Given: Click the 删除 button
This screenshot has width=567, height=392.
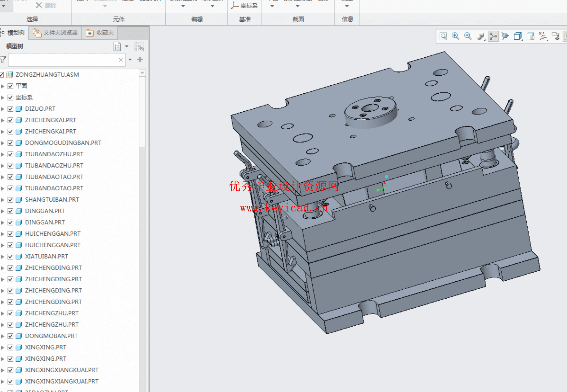Looking at the screenshot, I should pyautogui.click(x=46, y=5).
